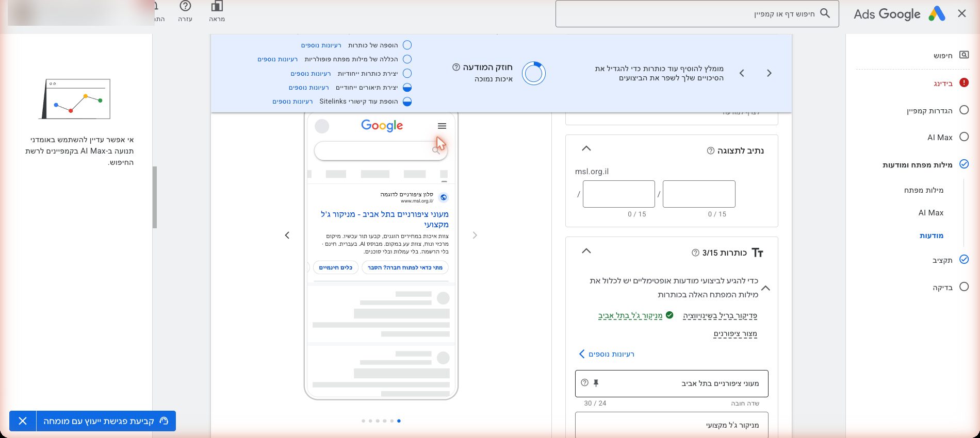Dismiss the expert consultation banner X

23,421
